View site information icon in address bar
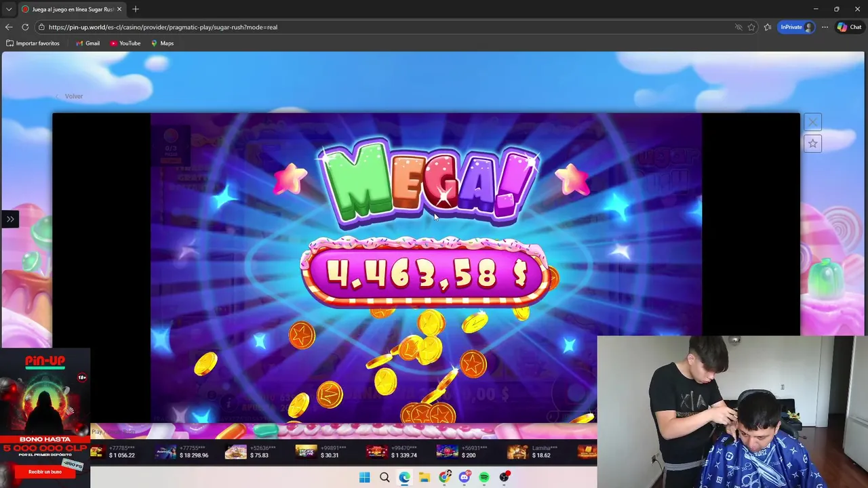The height and width of the screenshot is (488, 868). (41, 27)
